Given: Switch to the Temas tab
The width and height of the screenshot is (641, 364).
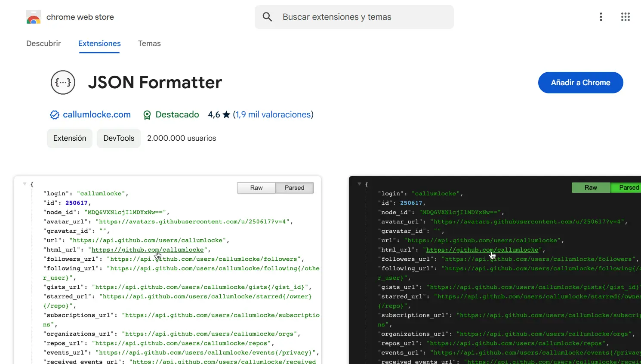Looking at the screenshot, I should pos(149,43).
